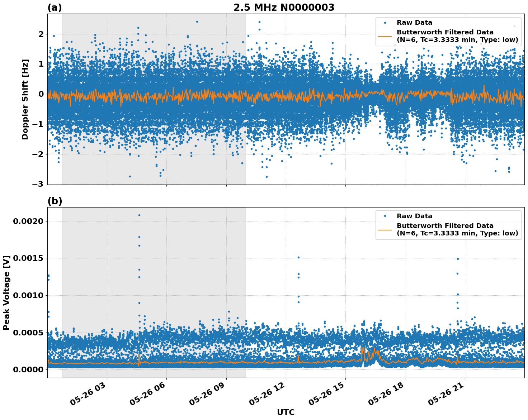This screenshot has height=420, width=528.
Task: Click the Raw Data legend marker in panel (a)
Action: click(385, 22)
